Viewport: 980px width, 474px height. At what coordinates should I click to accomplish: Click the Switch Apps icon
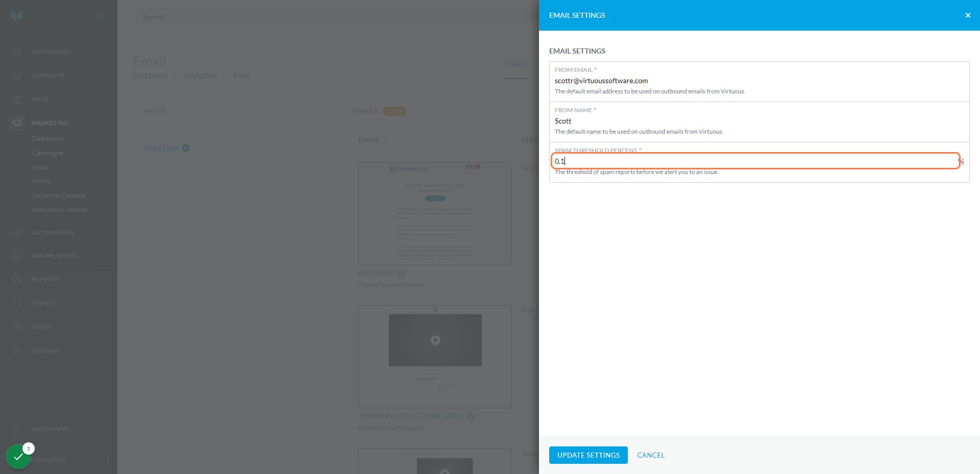click(17, 429)
